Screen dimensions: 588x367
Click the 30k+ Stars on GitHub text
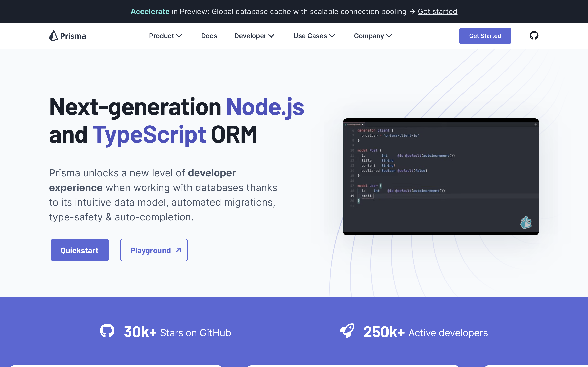[x=177, y=333]
